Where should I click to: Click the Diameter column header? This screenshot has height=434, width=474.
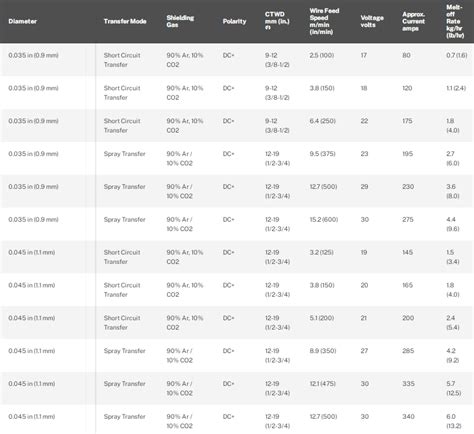(x=22, y=21)
